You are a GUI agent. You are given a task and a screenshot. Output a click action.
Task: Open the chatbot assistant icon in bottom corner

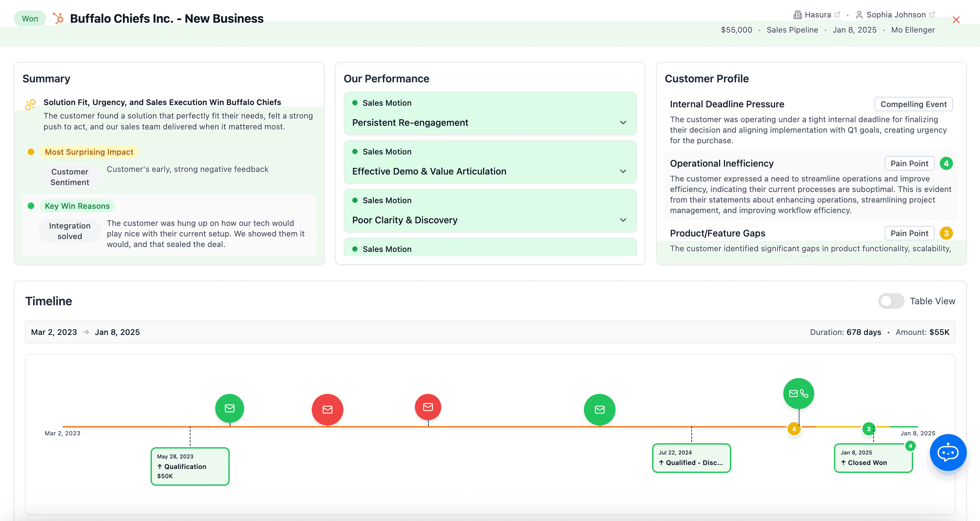[x=948, y=452]
